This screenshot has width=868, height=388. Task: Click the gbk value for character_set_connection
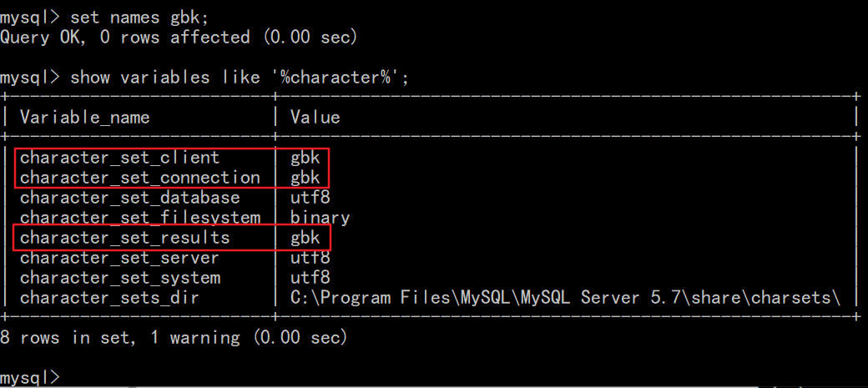(305, 178)
